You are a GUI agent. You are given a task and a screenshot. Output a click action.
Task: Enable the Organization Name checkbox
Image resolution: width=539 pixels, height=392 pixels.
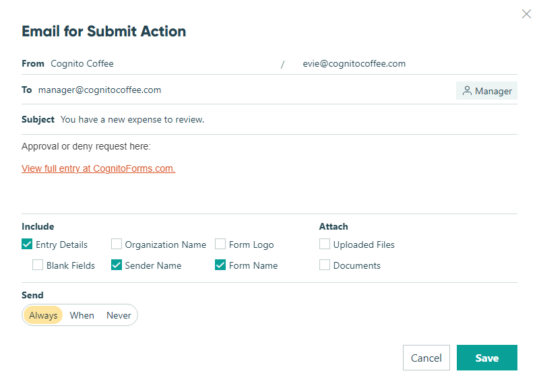[117, 244]
